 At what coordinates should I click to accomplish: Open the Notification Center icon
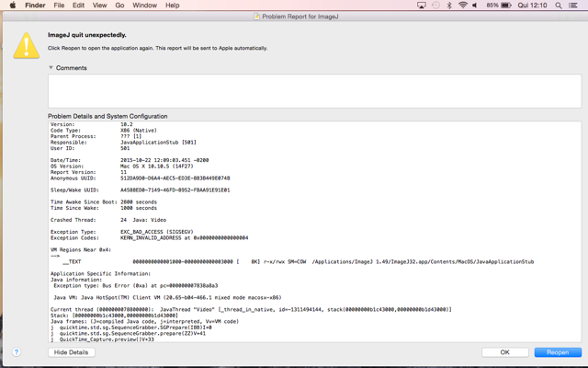tap(574, 6)
